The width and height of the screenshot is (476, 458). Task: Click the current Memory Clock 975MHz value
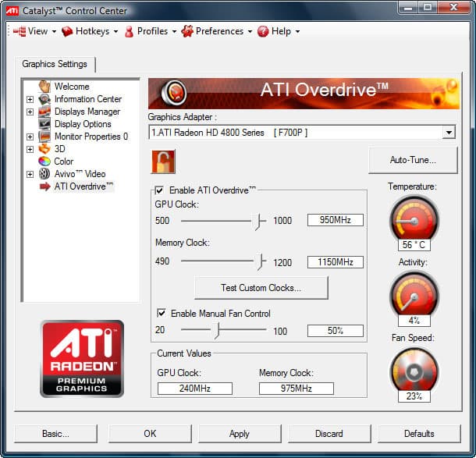tap(297, 389)
